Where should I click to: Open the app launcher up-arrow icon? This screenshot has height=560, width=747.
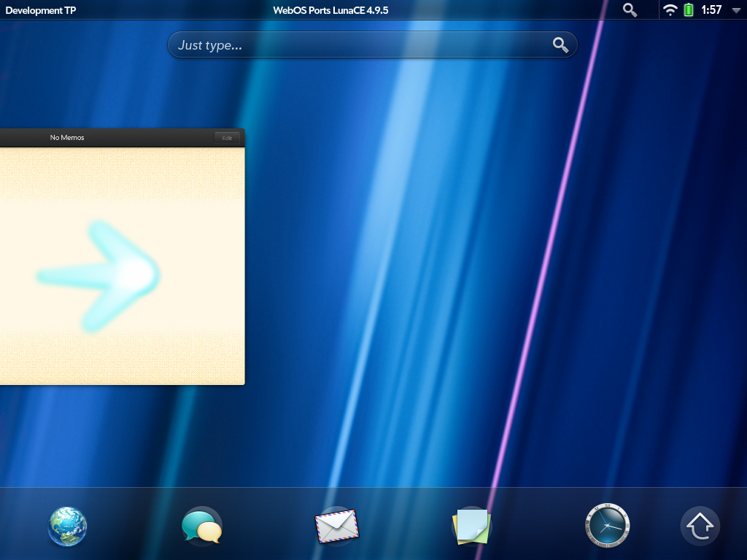coord(700,526)
